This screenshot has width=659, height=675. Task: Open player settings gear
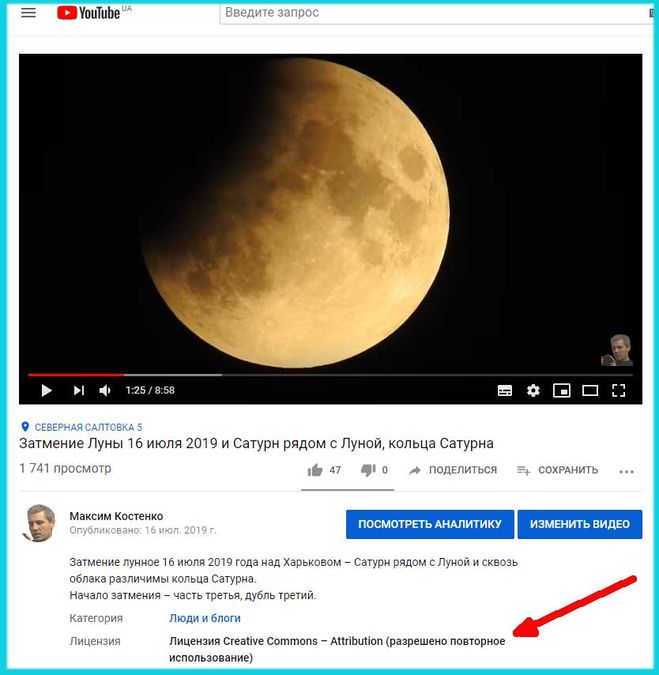pyautogui.click(x=533, y=390)
